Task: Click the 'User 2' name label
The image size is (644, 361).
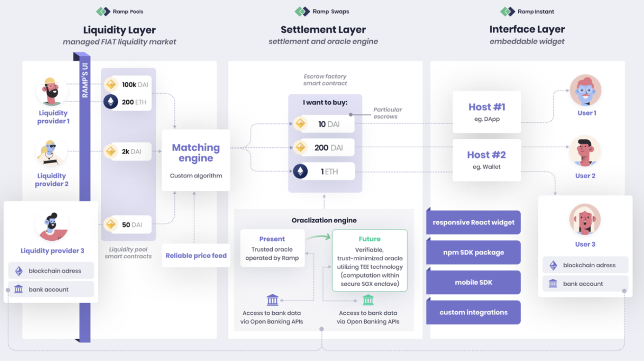Action: click(585, 176)
